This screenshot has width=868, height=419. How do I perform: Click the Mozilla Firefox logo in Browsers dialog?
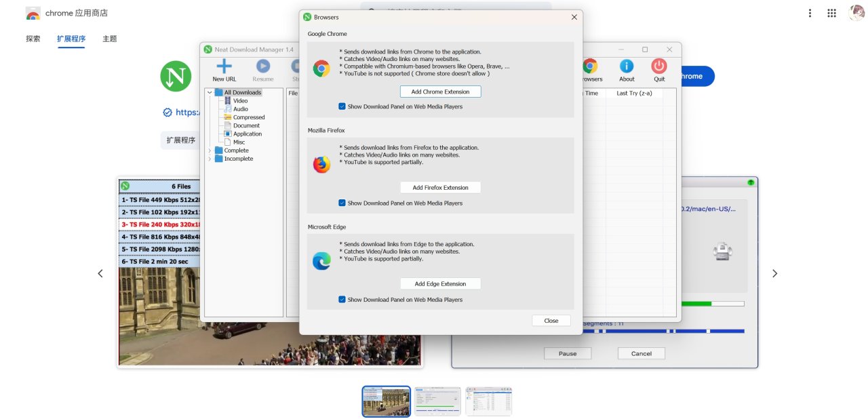coord(321,165)
